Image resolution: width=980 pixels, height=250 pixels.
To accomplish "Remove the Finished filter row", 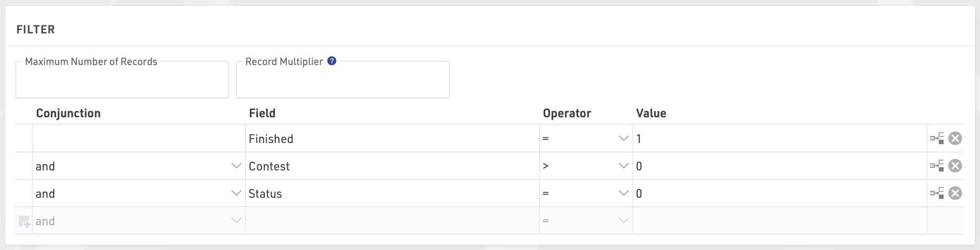I will tap(955, 138).
